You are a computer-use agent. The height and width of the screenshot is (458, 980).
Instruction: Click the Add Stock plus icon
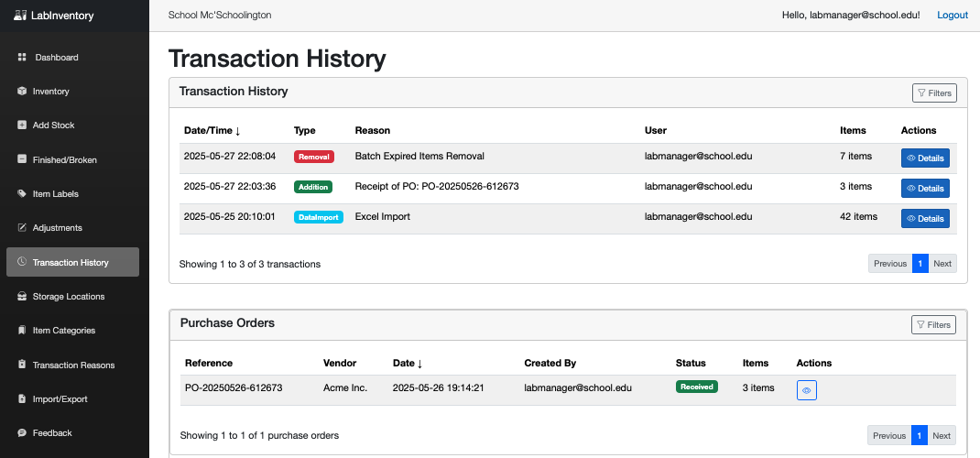tap(22, 125)
